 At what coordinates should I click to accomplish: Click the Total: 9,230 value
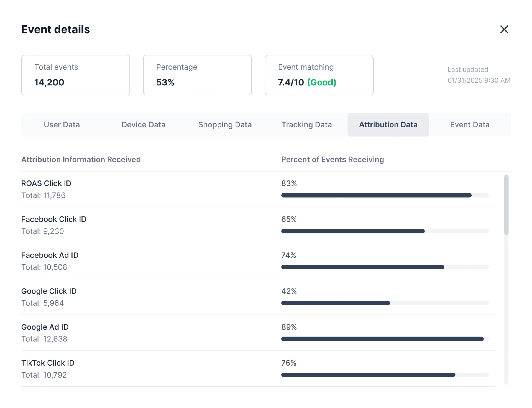43,231
